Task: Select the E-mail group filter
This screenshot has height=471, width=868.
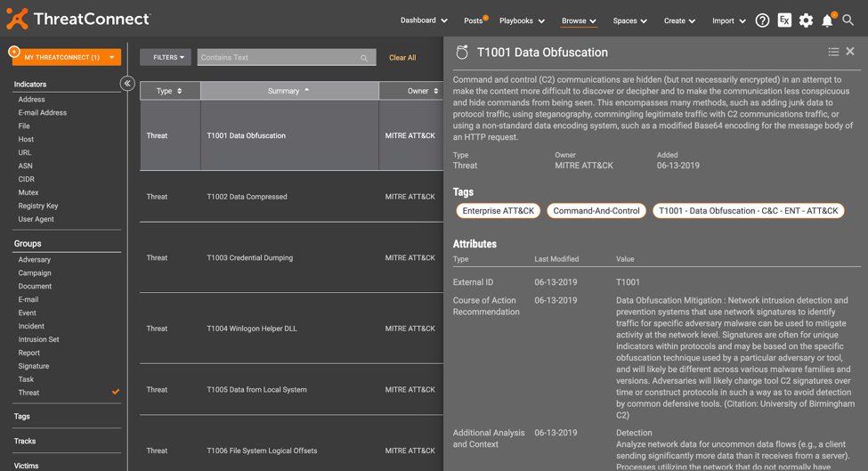Action: pos(28,299)
